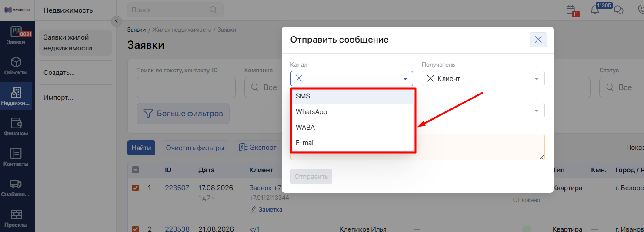Click Очистить фильтры button

coord(195,148)
